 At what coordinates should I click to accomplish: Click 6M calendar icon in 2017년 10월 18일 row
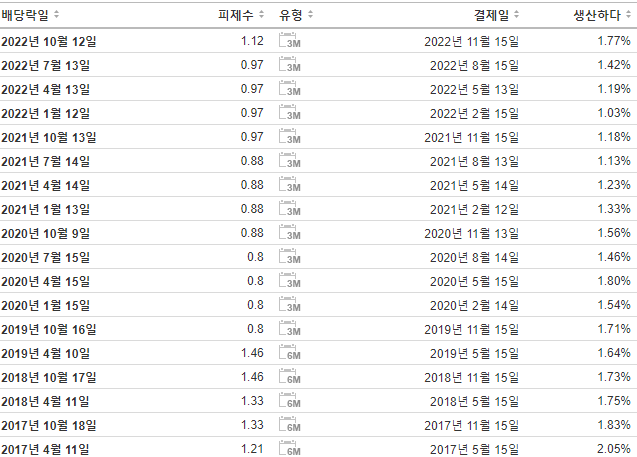click(290, 424)
